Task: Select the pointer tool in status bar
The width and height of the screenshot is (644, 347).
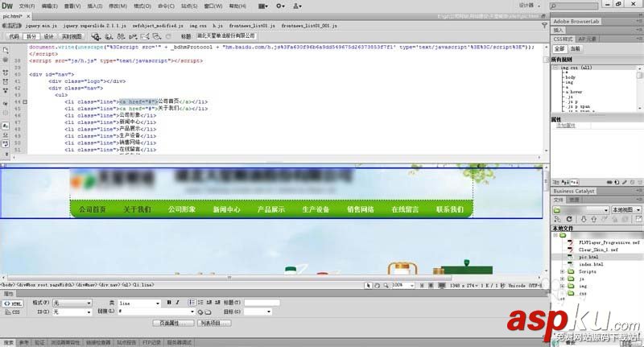Action: click(x=368, y=285)
